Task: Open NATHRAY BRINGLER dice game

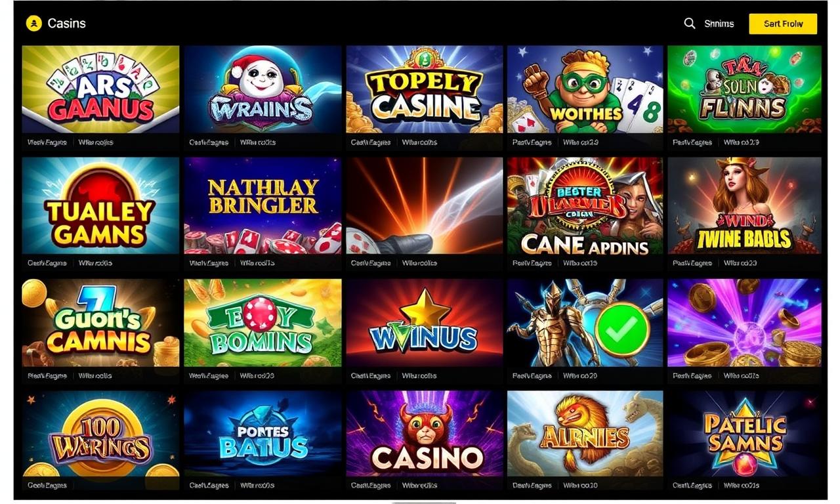Action: click(x=262, y=205)
